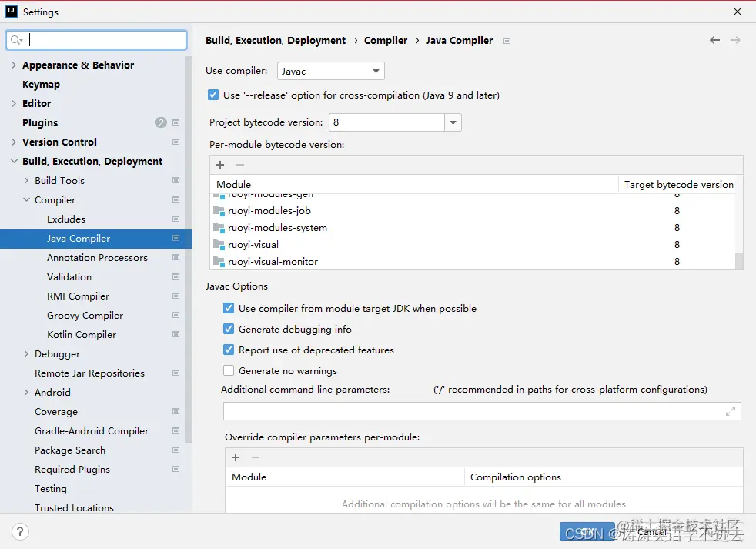Screen dimensions: 756x549
Task: Click project icon next to Validation
Action: click(176, 277)
